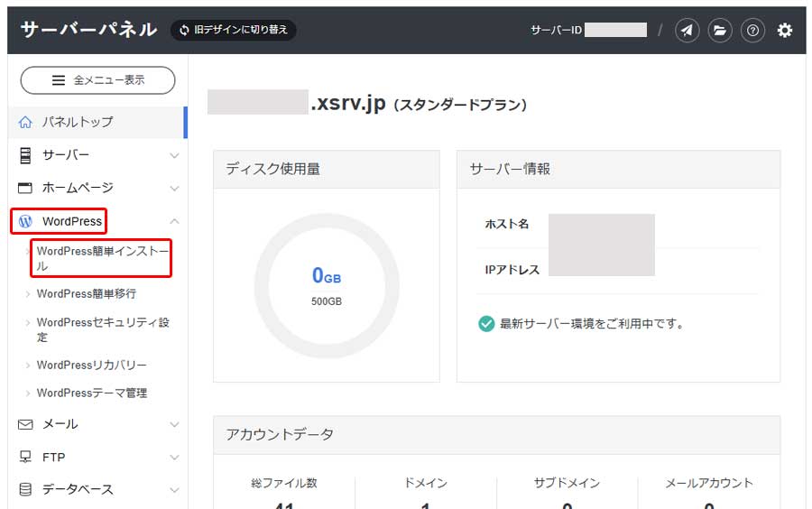This screenshot has height=509, width=812.
Task: Open WordPress簡単移行 link
Action: [87, 293]
